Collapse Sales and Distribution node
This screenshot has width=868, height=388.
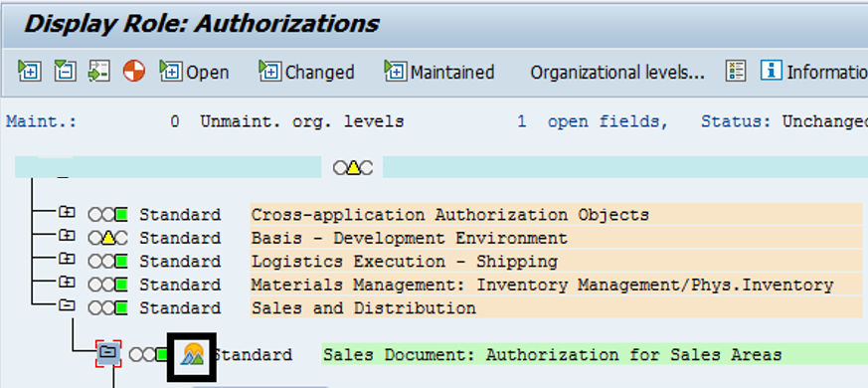tap(67, 304)
